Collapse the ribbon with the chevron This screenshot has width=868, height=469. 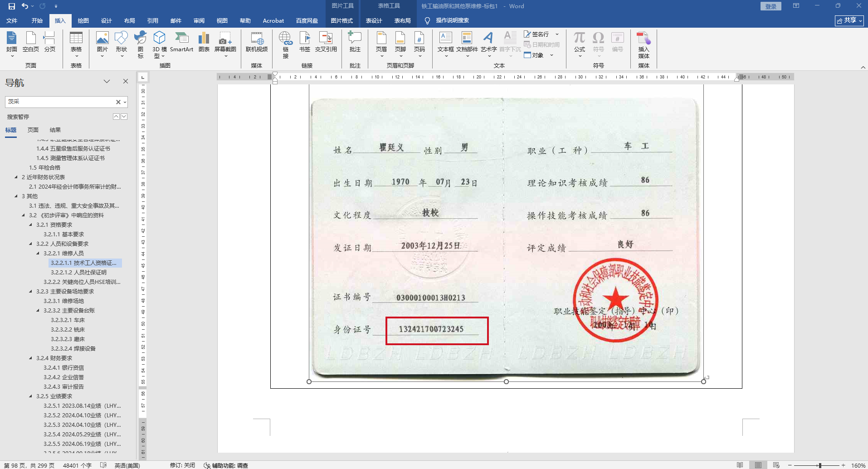[863, 67]
